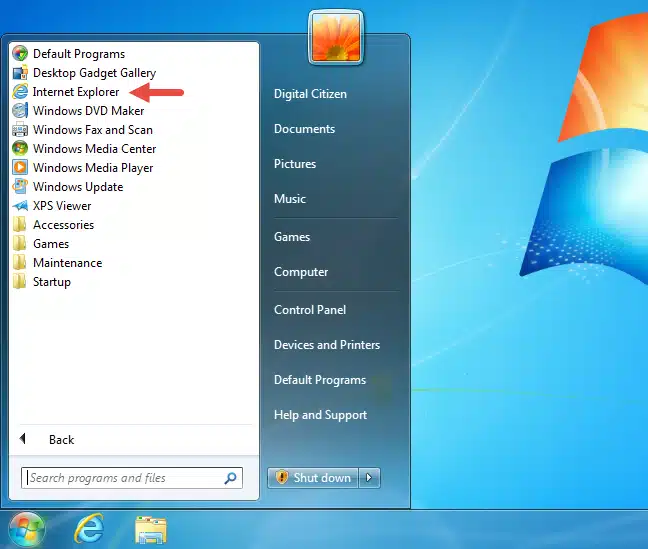The width and height of the screenshot is (648, 549).
Task: Click the Windows Update icon
Action: 20,187
